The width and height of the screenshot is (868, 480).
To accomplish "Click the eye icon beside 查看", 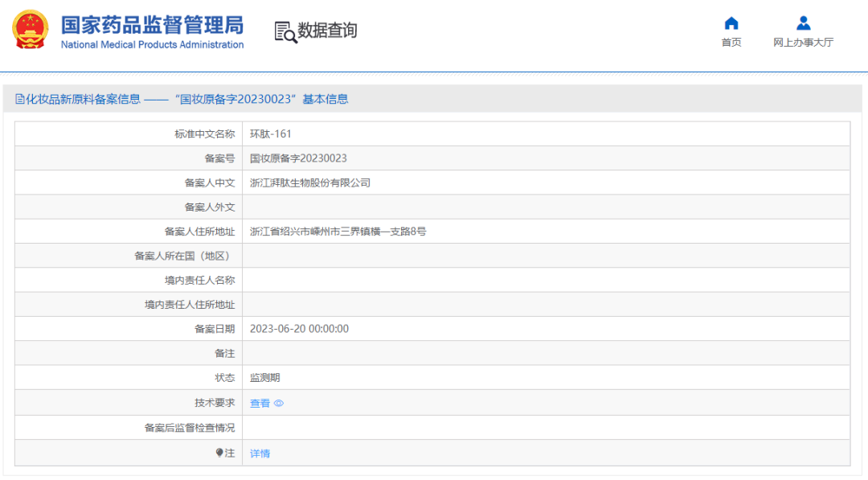I will point(279,403).
